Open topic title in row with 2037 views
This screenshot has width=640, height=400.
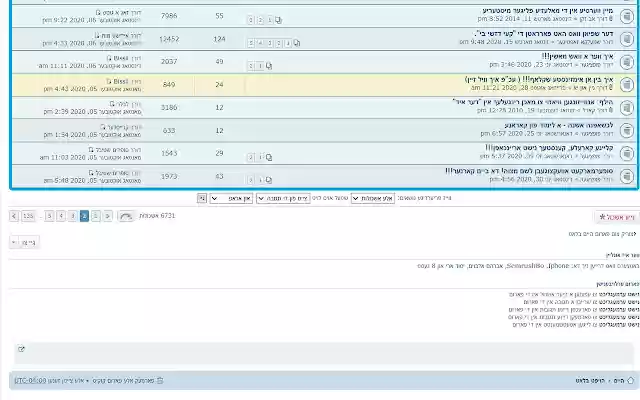tap(578, 56)
